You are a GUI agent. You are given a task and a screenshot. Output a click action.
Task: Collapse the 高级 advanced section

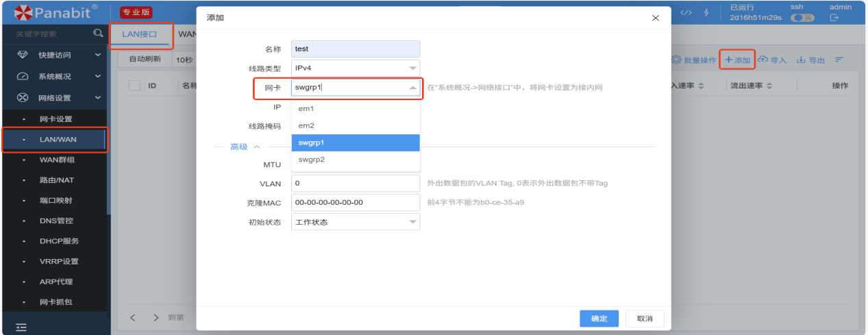coord(243,147)
